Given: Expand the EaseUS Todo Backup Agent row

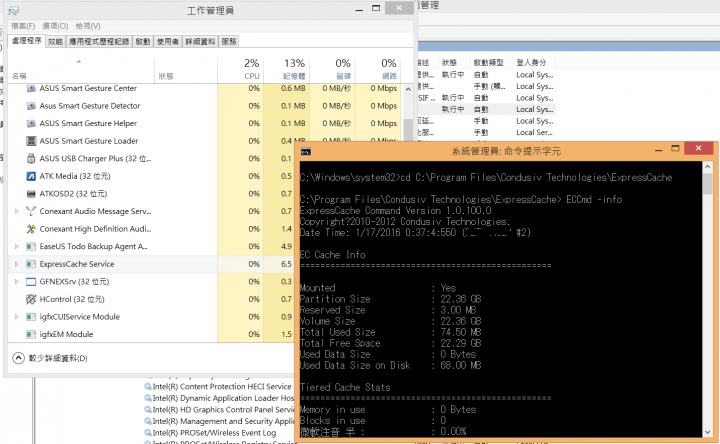Looking at the screenshot, I should pos(17,247).
